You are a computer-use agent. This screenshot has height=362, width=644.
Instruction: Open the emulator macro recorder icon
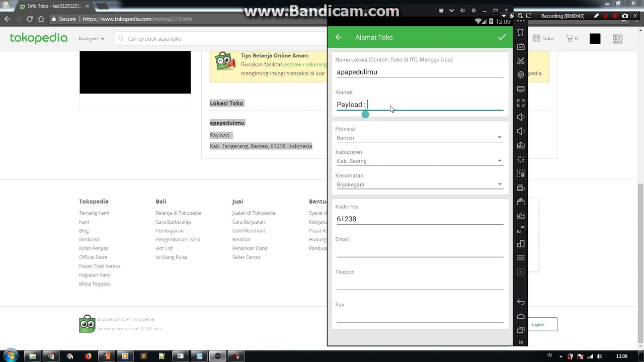point(521,173)
